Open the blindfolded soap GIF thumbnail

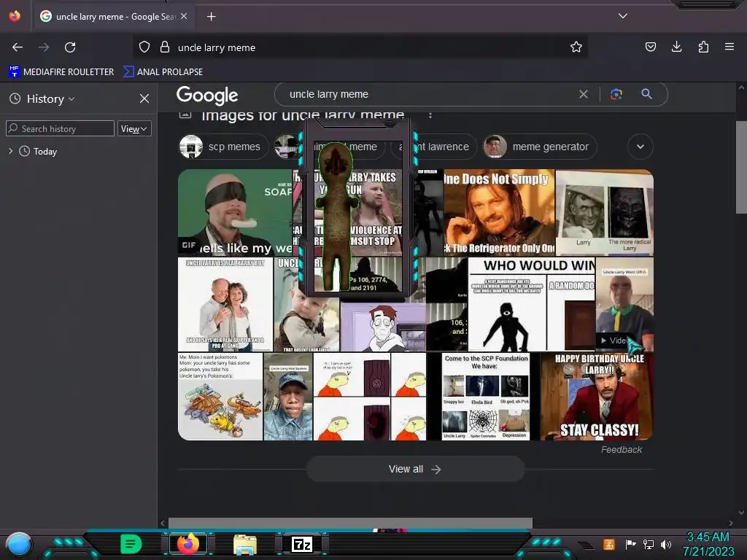coord(235,212)
